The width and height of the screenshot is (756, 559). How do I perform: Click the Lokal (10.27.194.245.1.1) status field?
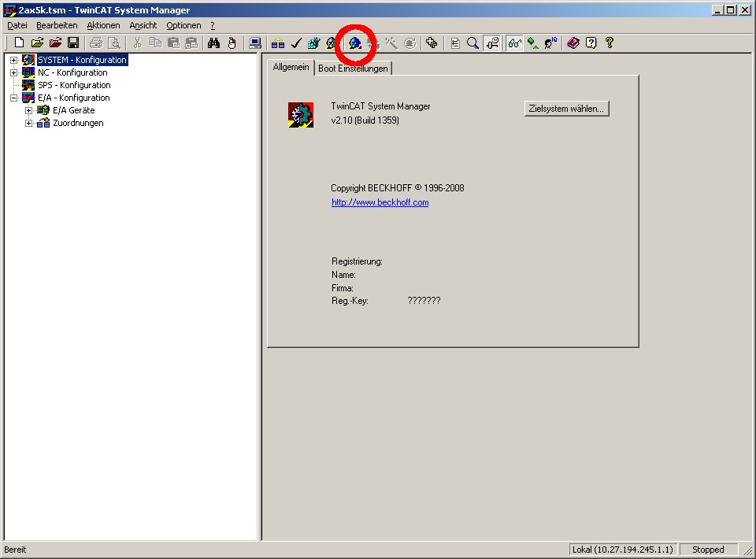tap(622, 550)
